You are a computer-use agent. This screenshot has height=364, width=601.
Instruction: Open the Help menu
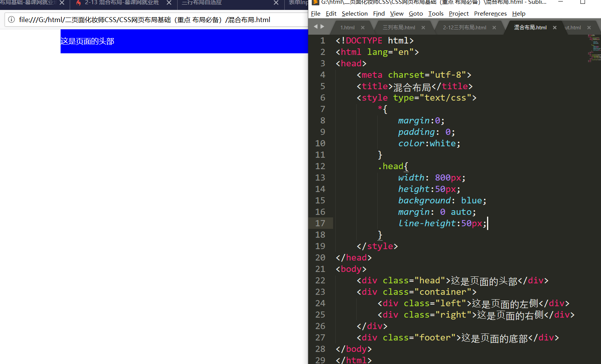coord(519,14)
